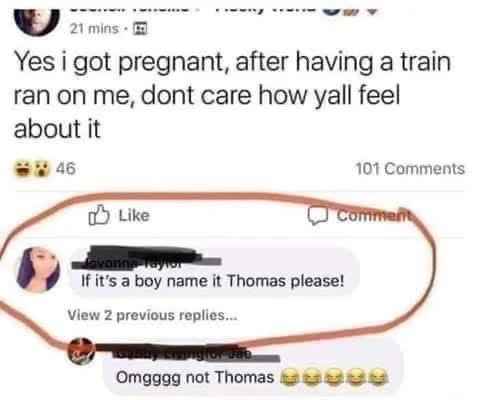The height and width of the screenshot is (400, 480).
Task: Expand View 2 previous replies
Action: coord(152,315)
